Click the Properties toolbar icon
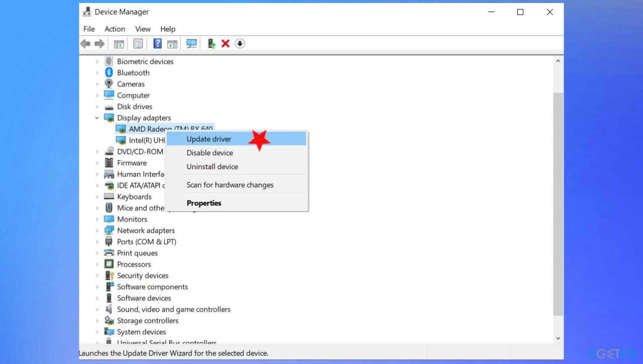 138,44
